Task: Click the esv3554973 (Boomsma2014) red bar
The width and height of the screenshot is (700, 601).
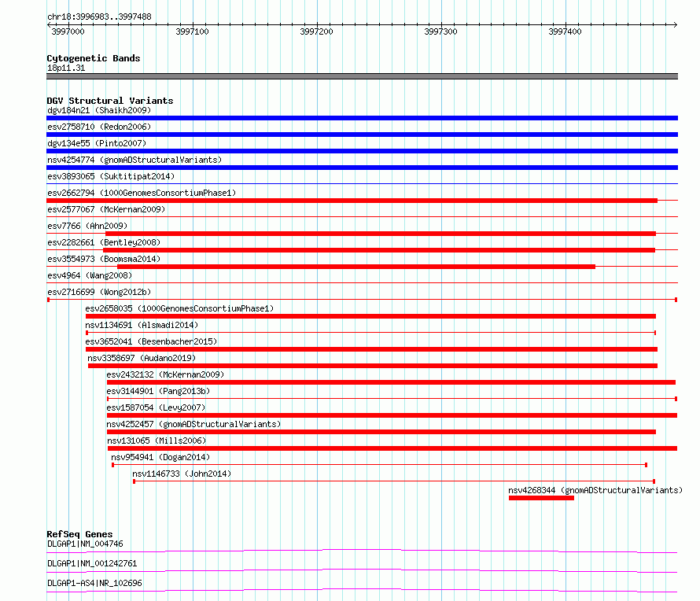Action: [x=356, y=267]
